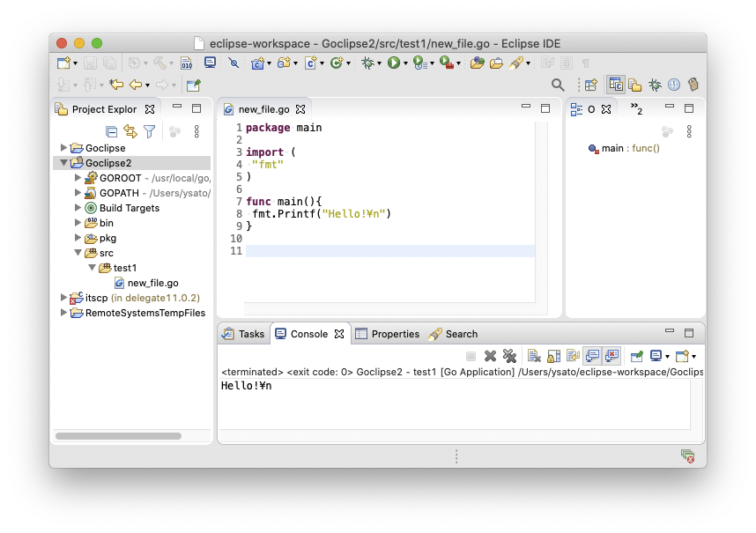Click the Search magnifier icon in the toolbar
Image resolution: width=756 pixels, height=533 pixels.
[558, 85]
